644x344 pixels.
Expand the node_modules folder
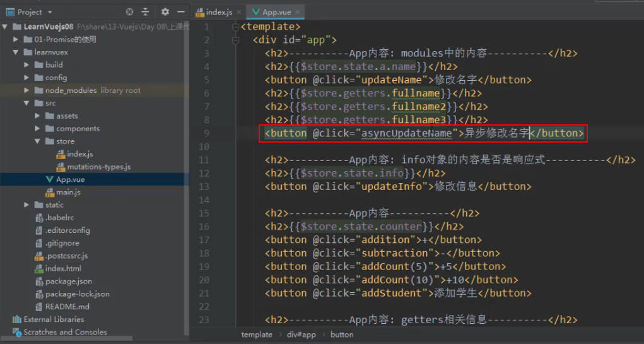[26, 90]
